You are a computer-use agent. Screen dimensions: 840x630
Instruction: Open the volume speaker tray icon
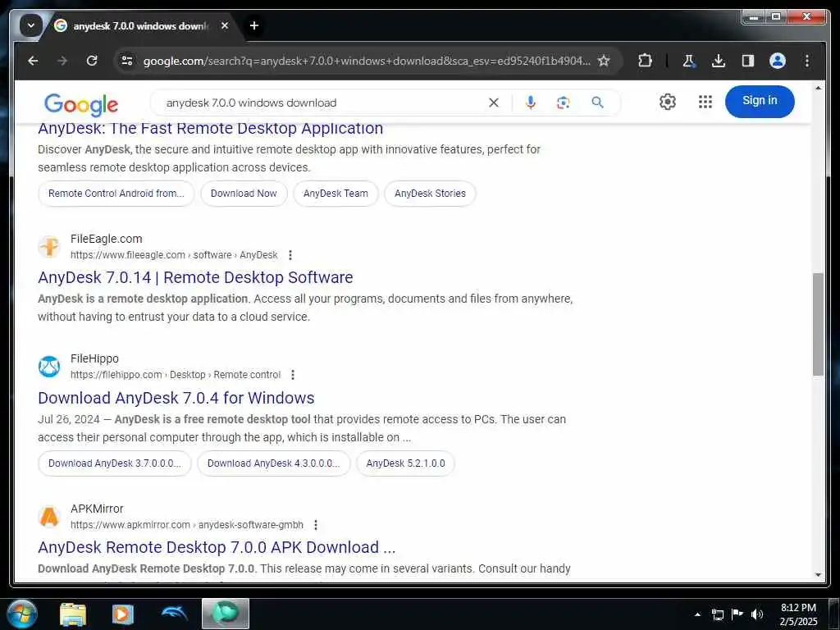pyautogui.click(x=757, y=614)
